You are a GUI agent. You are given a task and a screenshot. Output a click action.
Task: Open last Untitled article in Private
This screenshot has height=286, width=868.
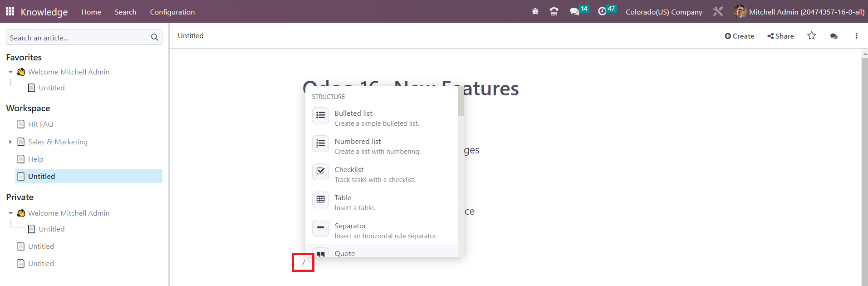pos(41,263)
